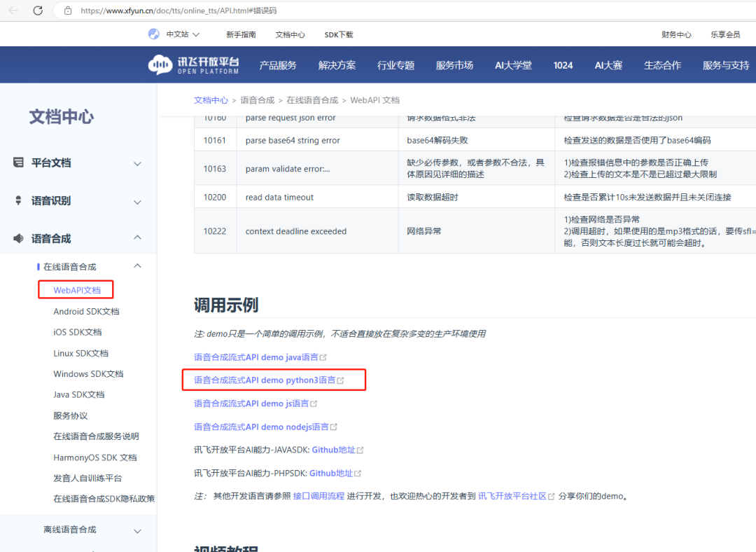The width and height of the screenshot is (756, 552).
Task: Expand the 语音识别 sidebar section
Action: tap(137, 202)
